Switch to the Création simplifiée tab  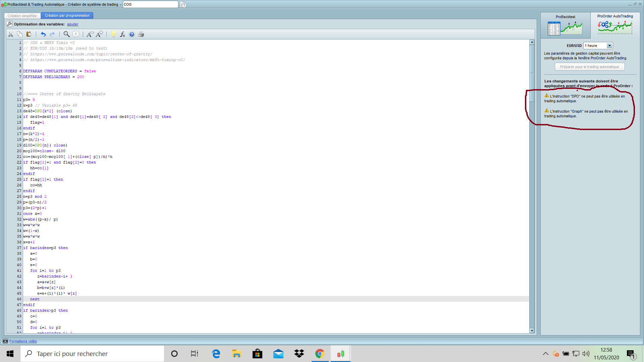coord(22,16)
